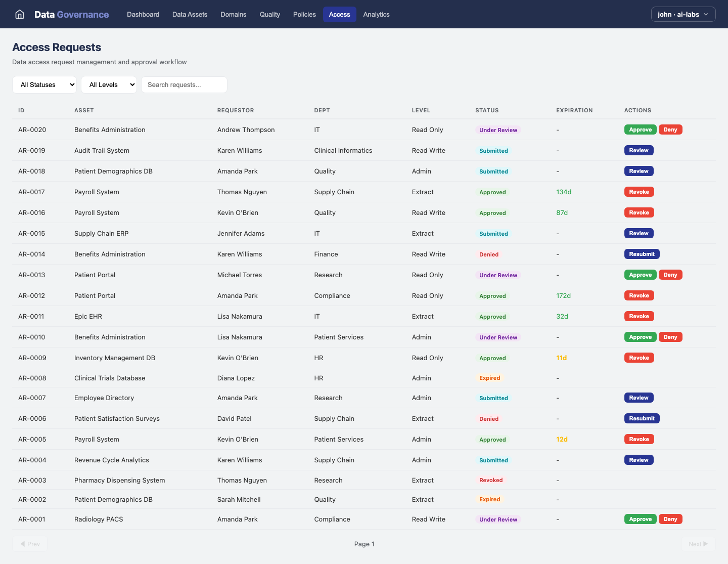728x564 pixels.
Task: Revoke access for request AR-0017
Action: click(639, 192)
